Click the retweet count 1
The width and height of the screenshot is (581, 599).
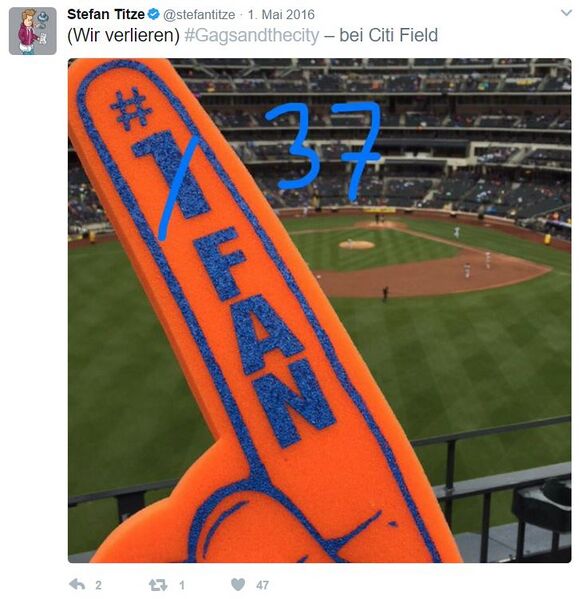[x=182, y=585]
